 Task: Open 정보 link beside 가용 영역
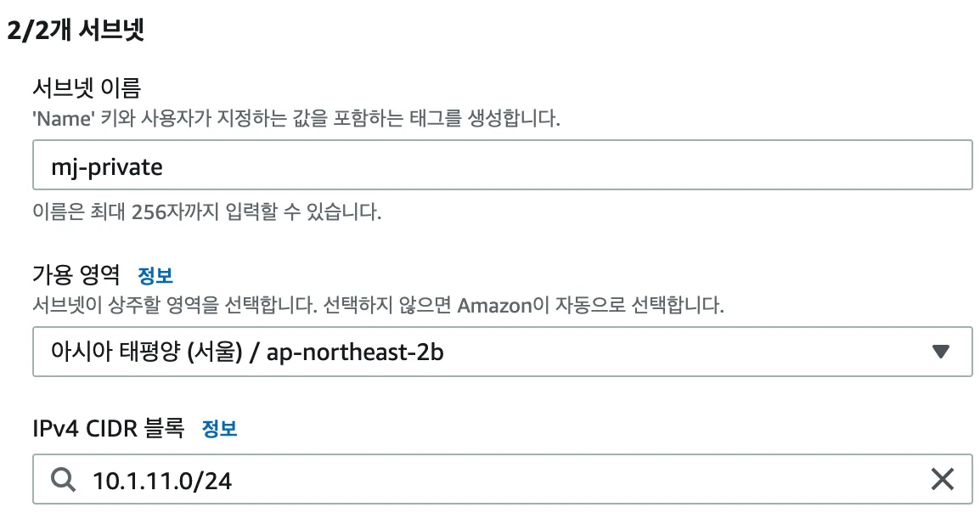coord(155,275)
